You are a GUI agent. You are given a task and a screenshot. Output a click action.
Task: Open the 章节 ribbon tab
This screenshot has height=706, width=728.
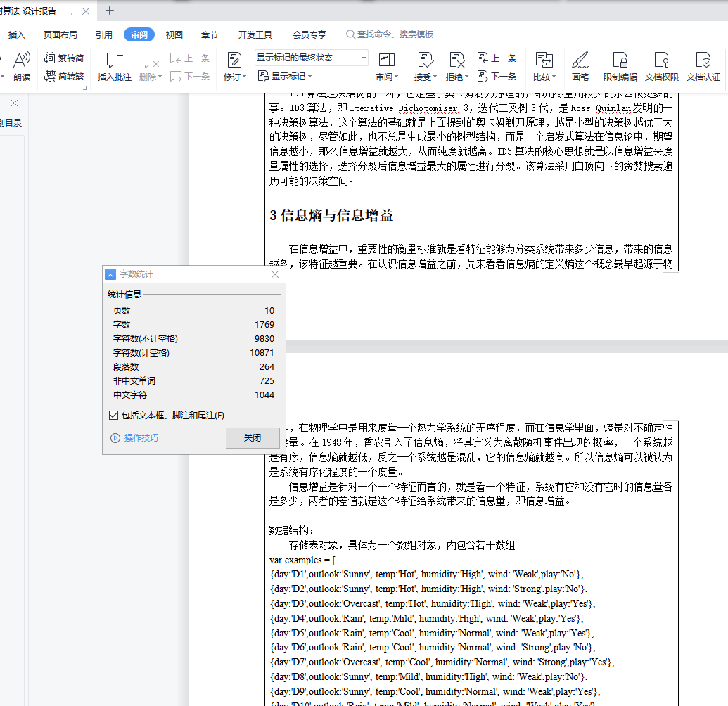click(210, 35)
